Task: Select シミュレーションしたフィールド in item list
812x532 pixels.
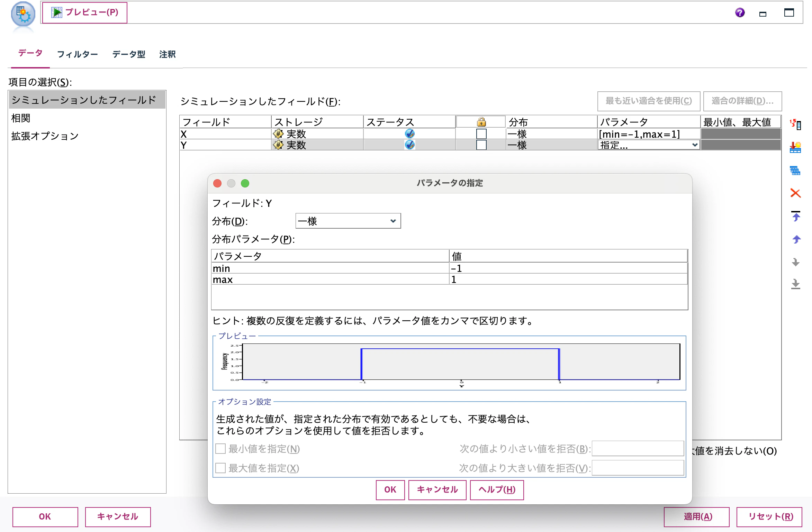Action: (87, 100)
